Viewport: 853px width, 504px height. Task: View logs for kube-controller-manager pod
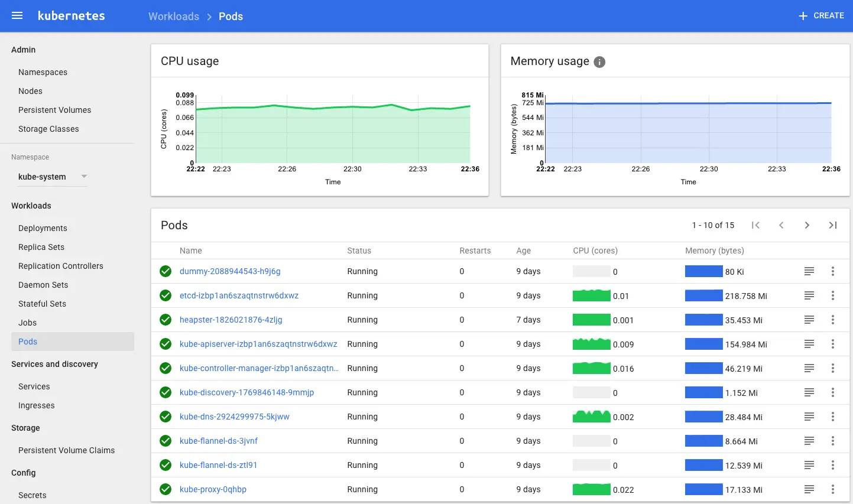(x=809, y=368)
